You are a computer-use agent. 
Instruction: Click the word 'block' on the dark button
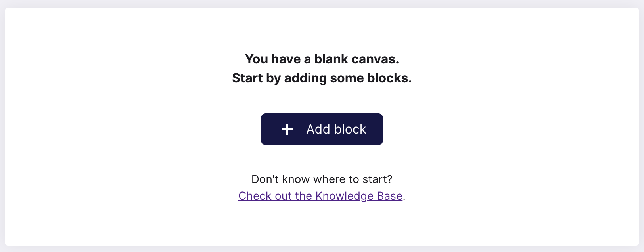coord(350,129)
